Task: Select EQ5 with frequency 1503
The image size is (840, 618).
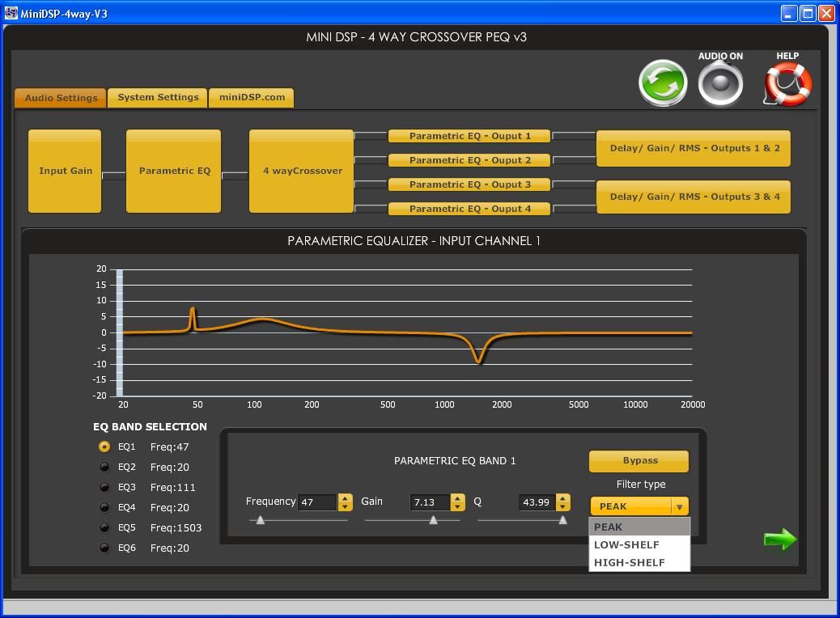Action: pyautogui.click(x=104, y=527)
